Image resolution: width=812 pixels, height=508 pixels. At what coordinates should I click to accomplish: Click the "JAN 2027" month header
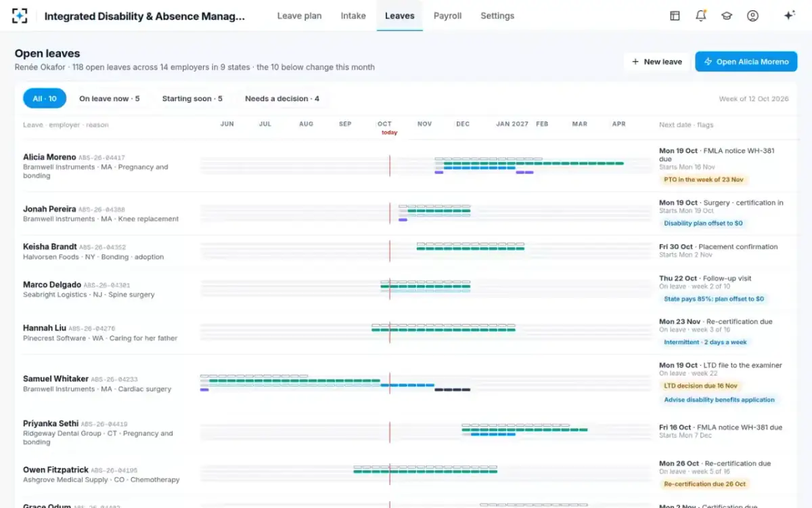pyautogui.click(x=512, y=124)
